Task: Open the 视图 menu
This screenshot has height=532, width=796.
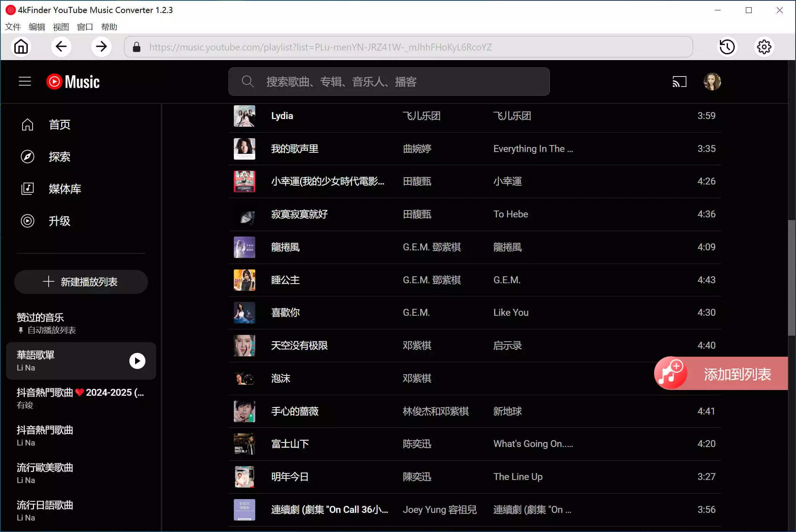Action: click(61, 27)
